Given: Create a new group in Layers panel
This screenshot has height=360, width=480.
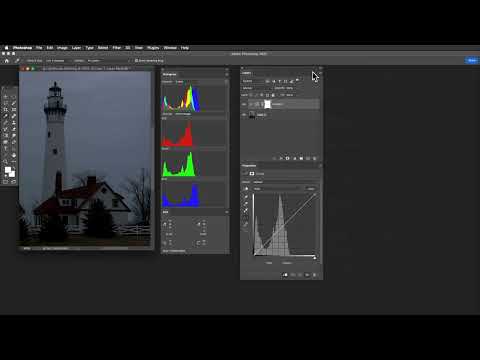Looking at the screenshot, I should coord(301,158).
